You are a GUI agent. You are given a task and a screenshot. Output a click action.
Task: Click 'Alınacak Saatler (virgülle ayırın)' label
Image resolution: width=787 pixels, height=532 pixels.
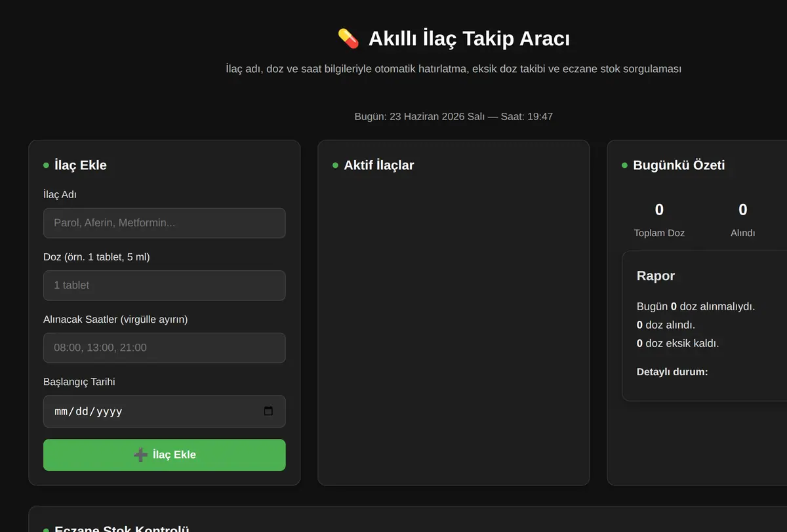[115, 319]
